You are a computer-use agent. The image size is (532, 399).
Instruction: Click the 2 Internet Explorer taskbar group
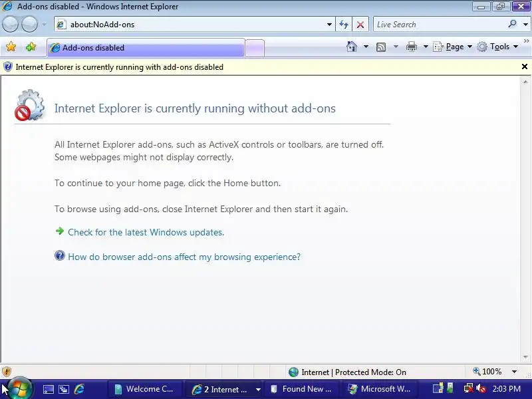(224, 389)
